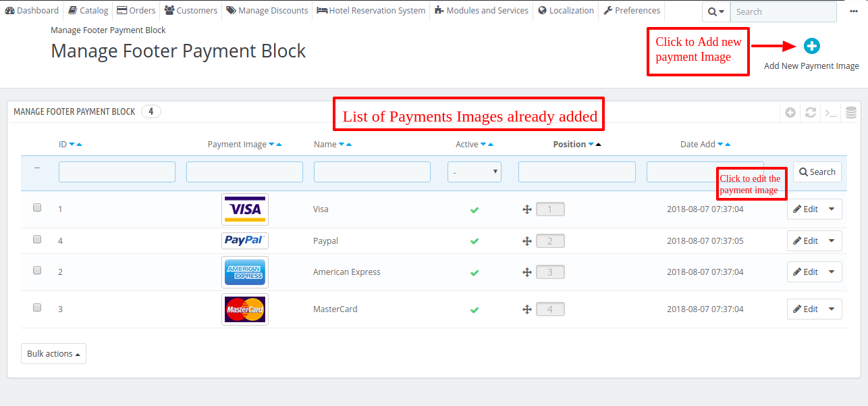This screenshot has height=406, width=868.
Task: Refresh the payment list
Action: click(811, 113)
